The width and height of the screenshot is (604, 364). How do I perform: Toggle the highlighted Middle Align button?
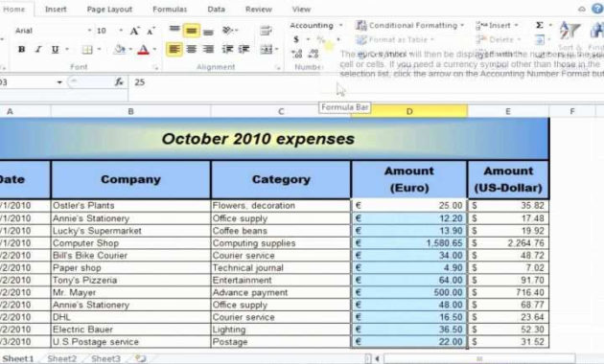click(x=192, y=31)
